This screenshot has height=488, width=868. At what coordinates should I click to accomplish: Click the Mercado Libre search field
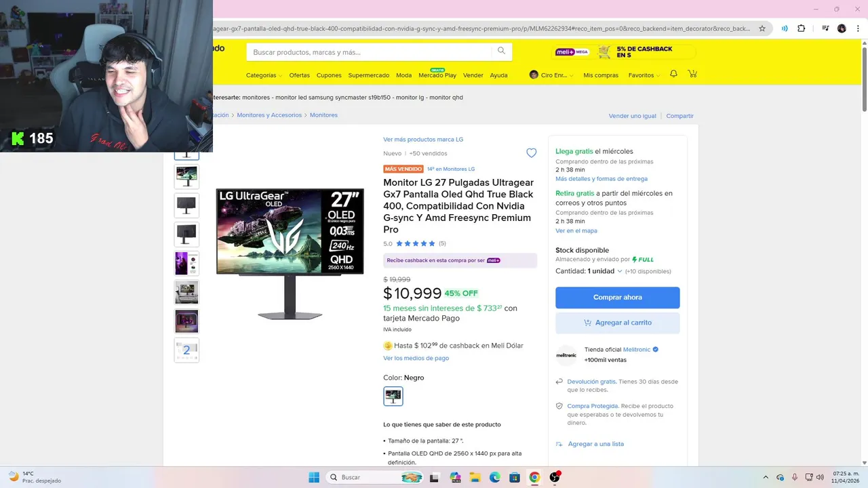(370, 52)
